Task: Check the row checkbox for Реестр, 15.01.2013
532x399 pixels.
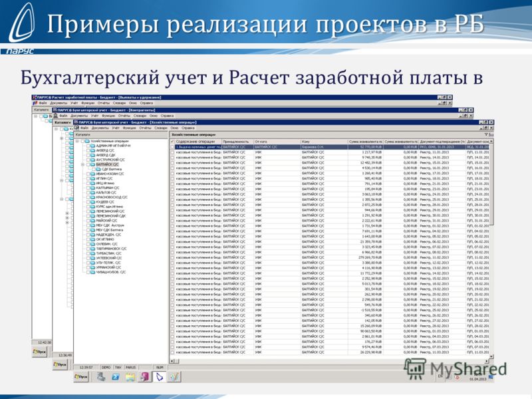Action: pyautogui.click(x=172, y=163)
